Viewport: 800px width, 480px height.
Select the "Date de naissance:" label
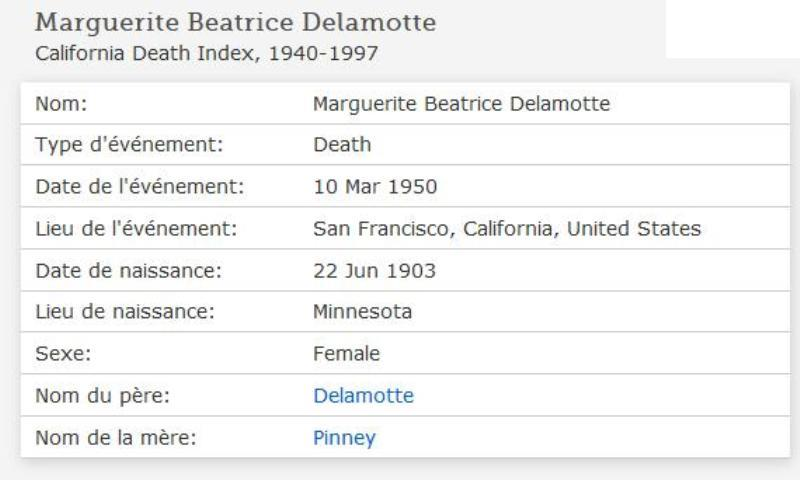pyautogui.click(x=127, y=271)
